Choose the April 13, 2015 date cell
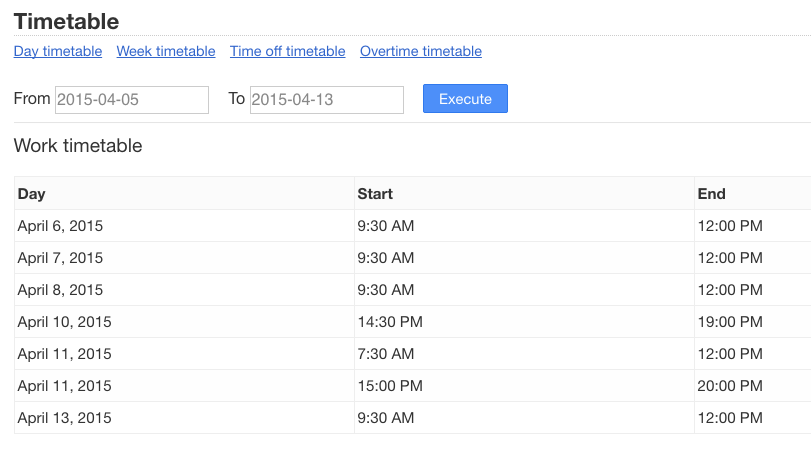The image size is (811, 460). click(64, 418)
